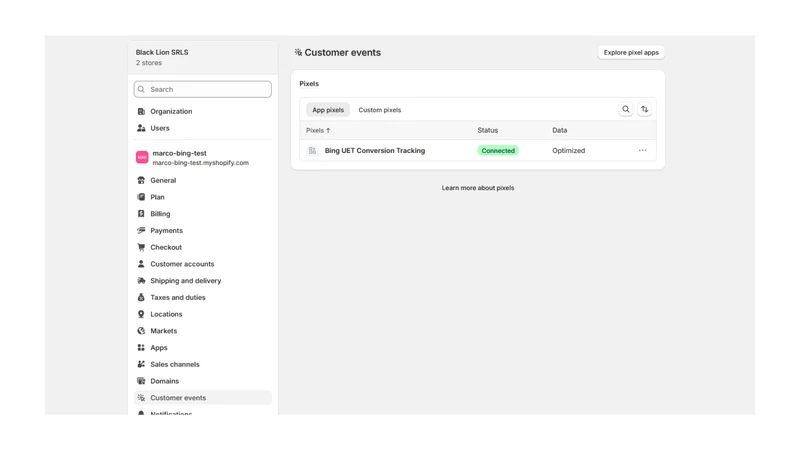Open the three-dot menu for Bing UET row
This screenshot has height=450, width=800.
coord(642,151)
